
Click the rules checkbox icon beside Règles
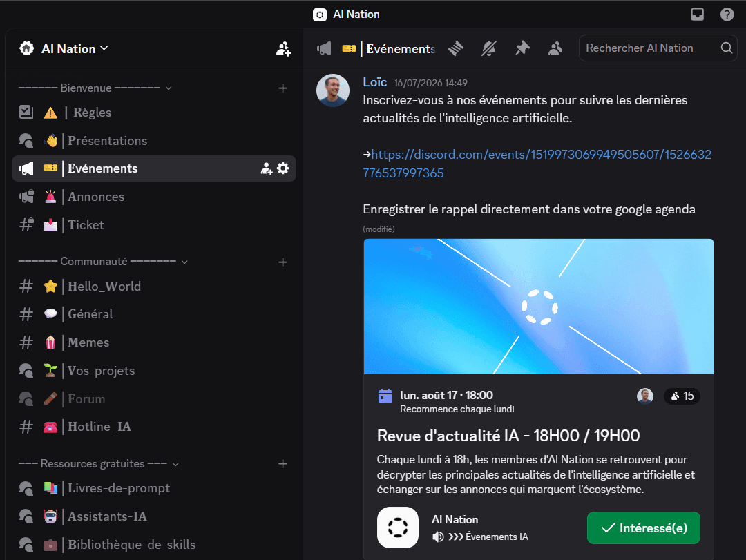pyautogui.click(x=26, y=113)
